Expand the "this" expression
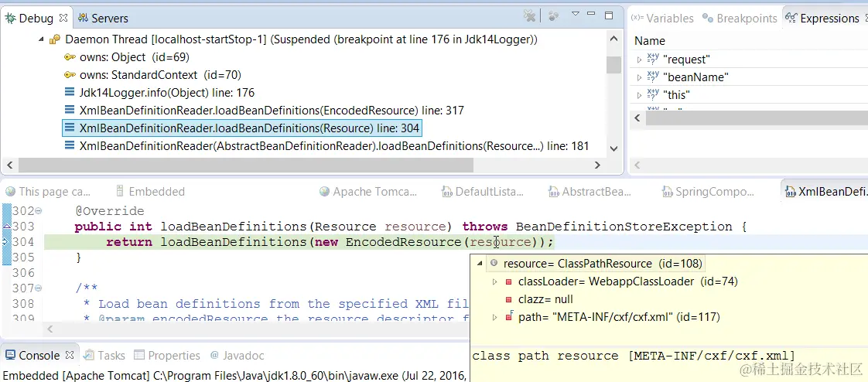 pos(639,95)
